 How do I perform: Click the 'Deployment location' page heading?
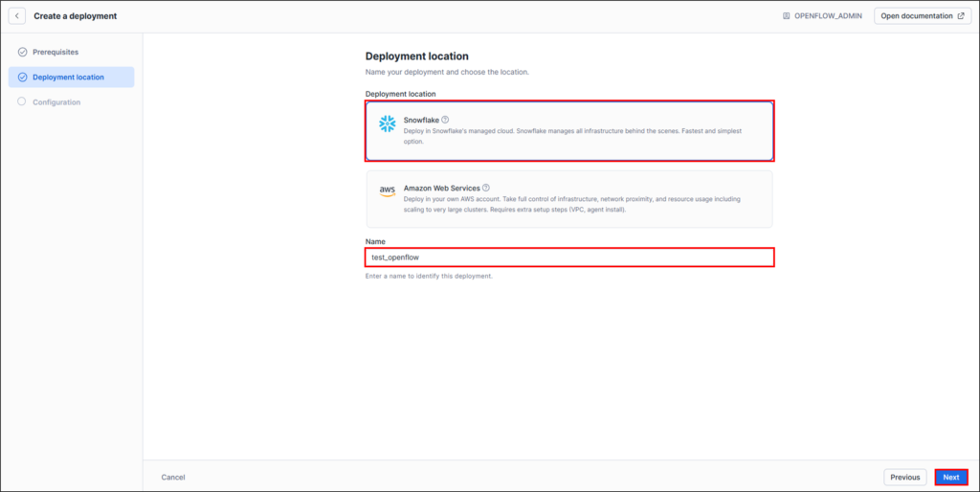pyautogui.click(x=417, y=56)
